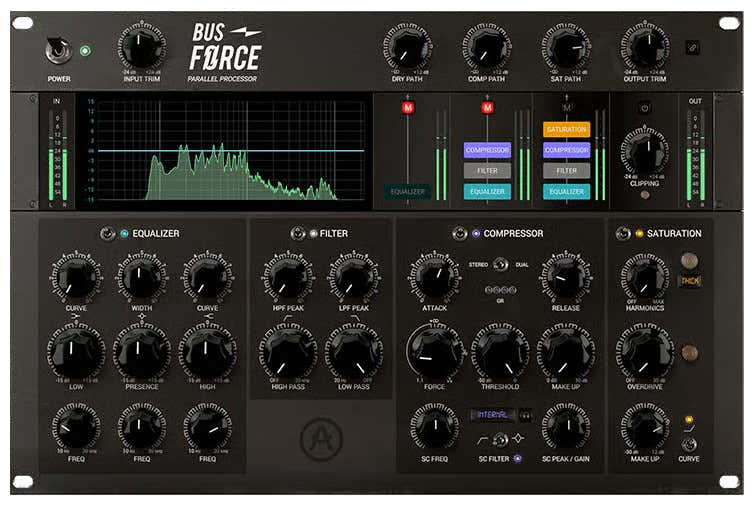Click the round button beside Overdrive
This screenshot has width=754, height=506.
[x=689, y=353]
